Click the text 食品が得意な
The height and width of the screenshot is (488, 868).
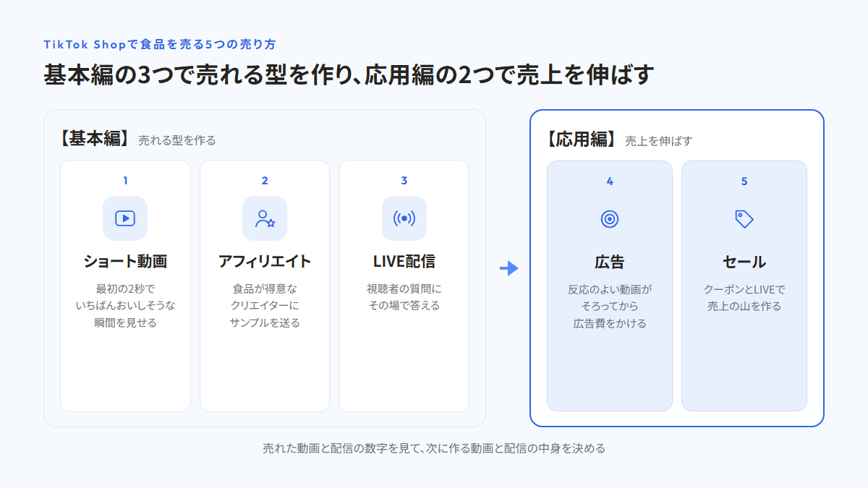pos(265,288)
